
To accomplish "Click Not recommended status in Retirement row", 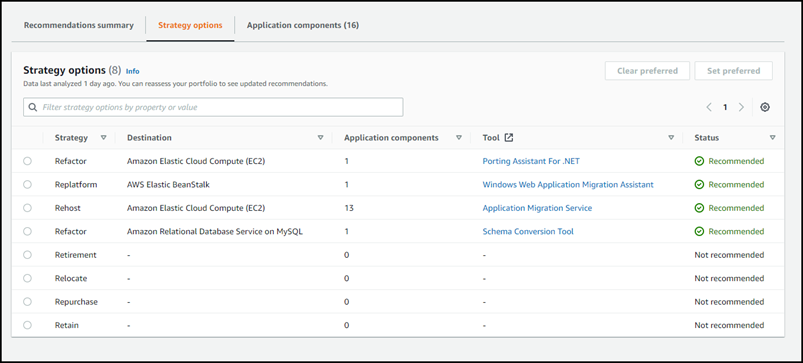I will click(x=729, y=255).
